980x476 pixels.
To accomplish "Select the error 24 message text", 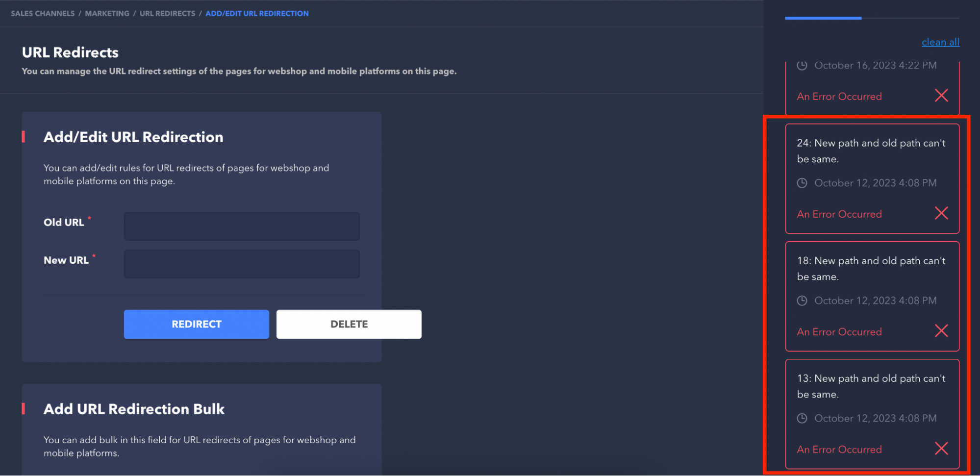I will coord(871,151).
